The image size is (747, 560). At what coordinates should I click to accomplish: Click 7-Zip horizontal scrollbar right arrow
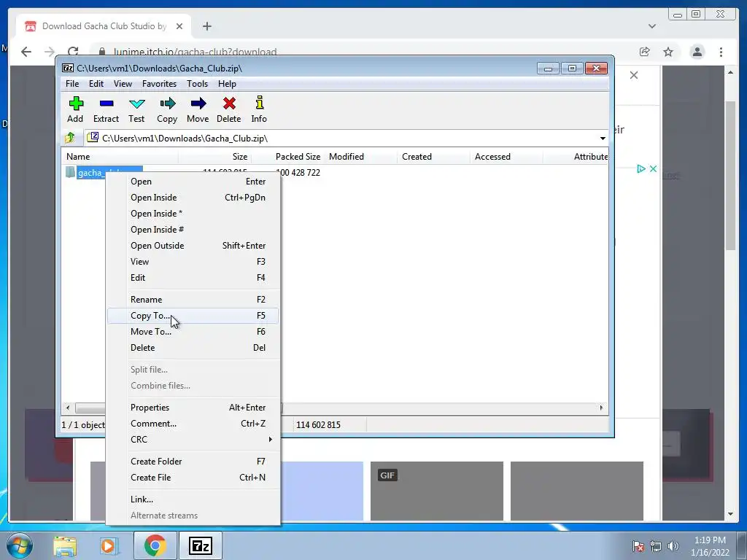tap(601, 408)
